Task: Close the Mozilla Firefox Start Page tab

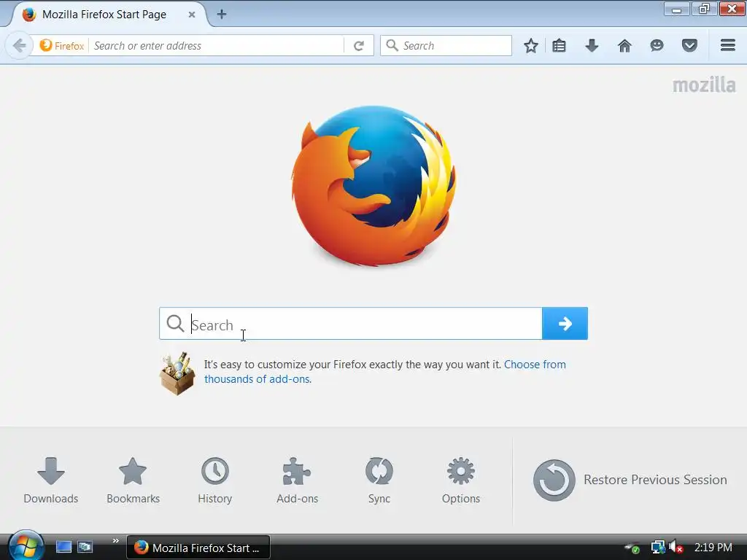Action: pyautogui.click(x=192, y=15)
